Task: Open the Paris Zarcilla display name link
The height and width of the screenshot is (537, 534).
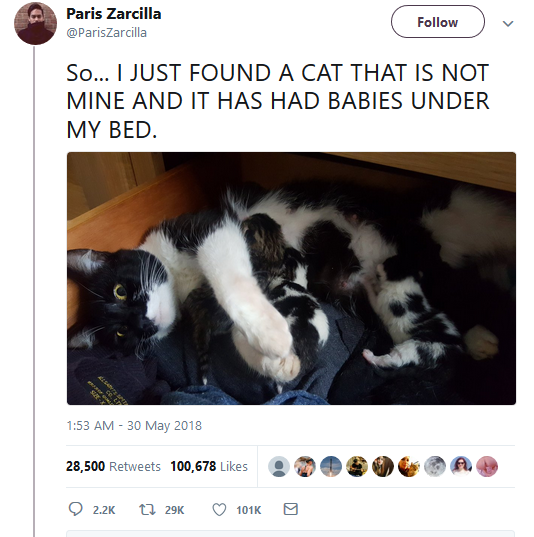Action: 114,14
